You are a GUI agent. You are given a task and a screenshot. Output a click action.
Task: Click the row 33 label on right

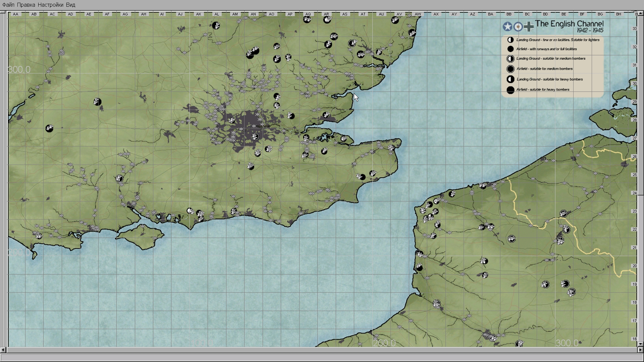pos(634,28)
